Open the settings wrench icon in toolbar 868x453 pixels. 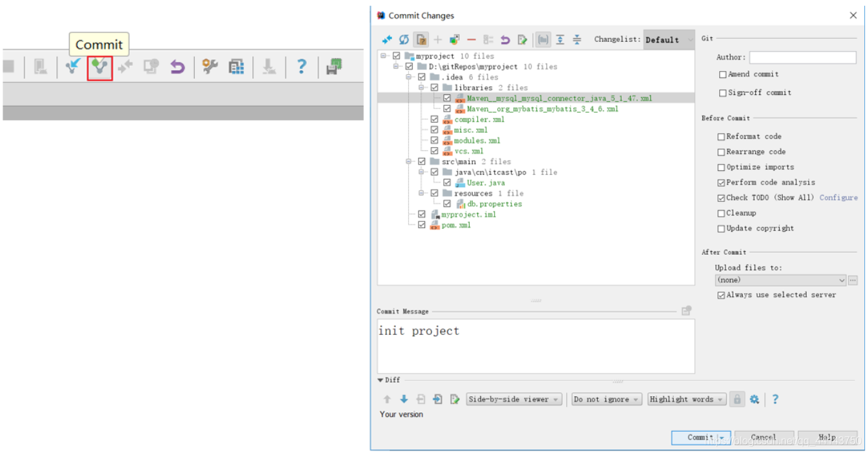point(210,66)
